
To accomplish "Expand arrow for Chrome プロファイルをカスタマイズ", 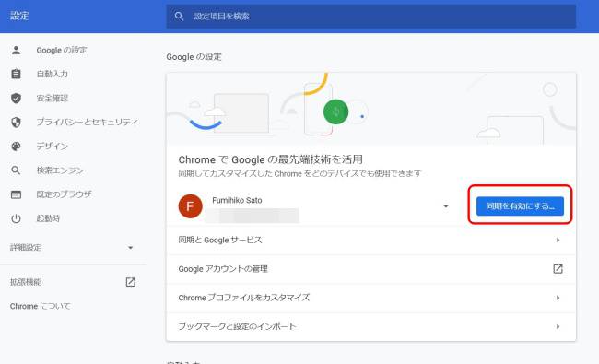I will 558,298.
